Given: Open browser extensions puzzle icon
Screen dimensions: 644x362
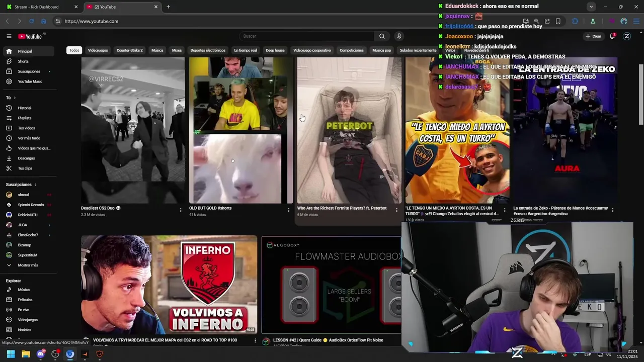Looking at the screenshot, I should click(575, 21).
